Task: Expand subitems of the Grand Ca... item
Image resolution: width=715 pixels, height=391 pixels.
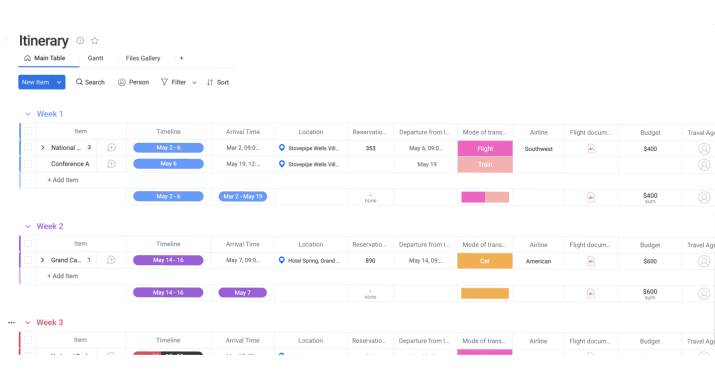Action: pyautogui.click(x=42, y=260)
